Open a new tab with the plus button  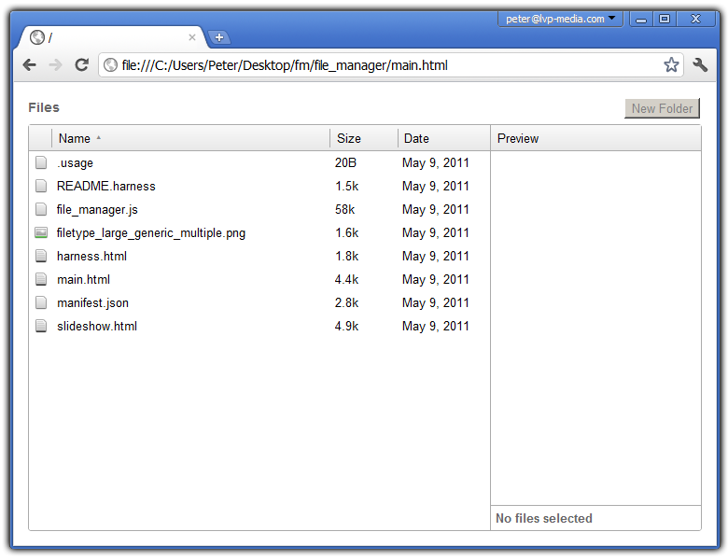(219, 37)
